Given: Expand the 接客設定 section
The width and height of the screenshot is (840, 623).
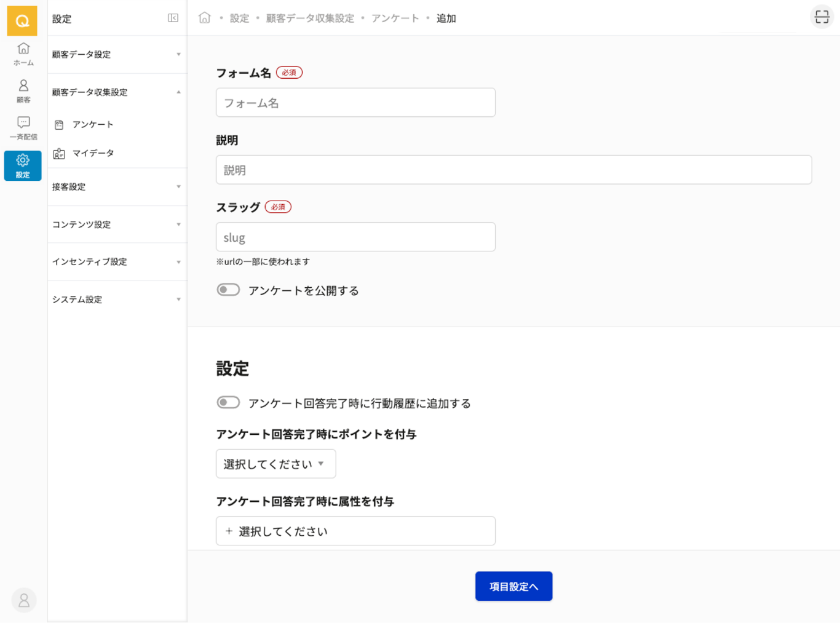Looking at the screenshot, I should (116, 187).
